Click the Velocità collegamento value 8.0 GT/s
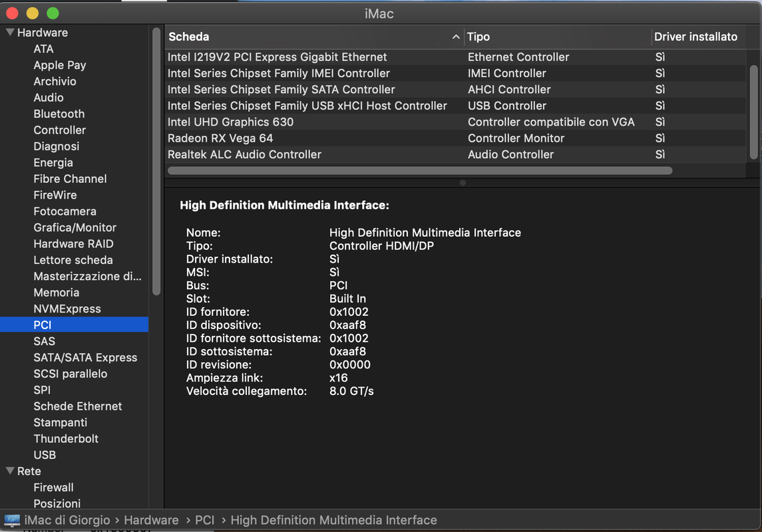This screenshot has height=532, width=762. click(x=351, y=391)
